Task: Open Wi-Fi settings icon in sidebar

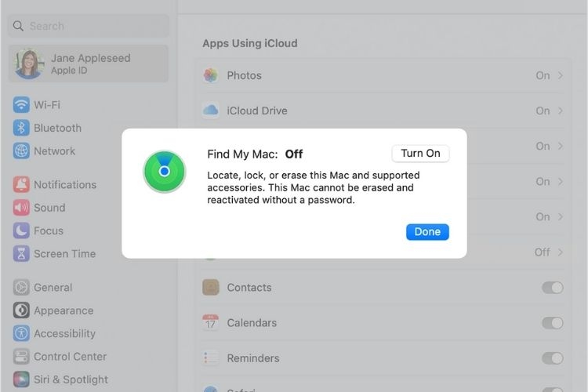Action: coord(21,104)
